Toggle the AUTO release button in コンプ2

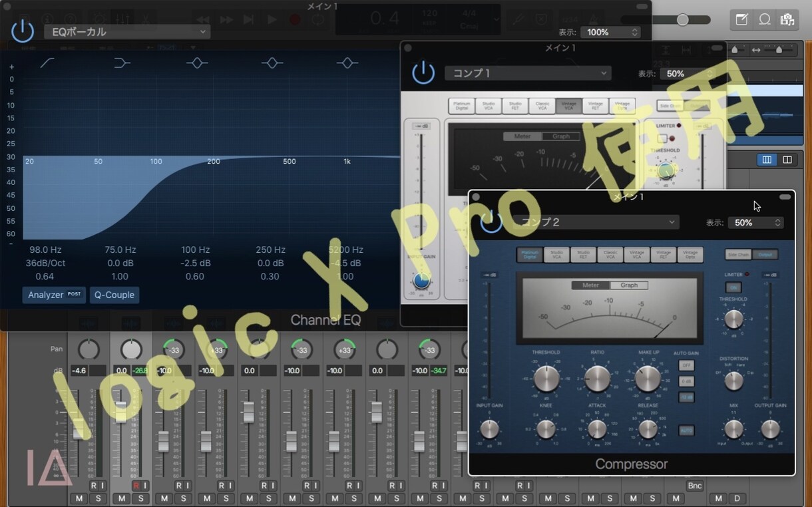(686, 430)
